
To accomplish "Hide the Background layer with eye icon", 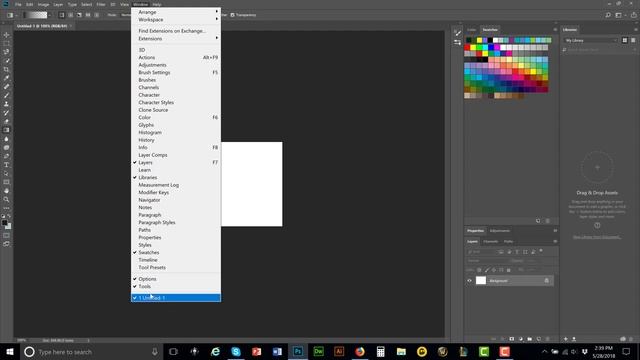I will pos(469,281).
